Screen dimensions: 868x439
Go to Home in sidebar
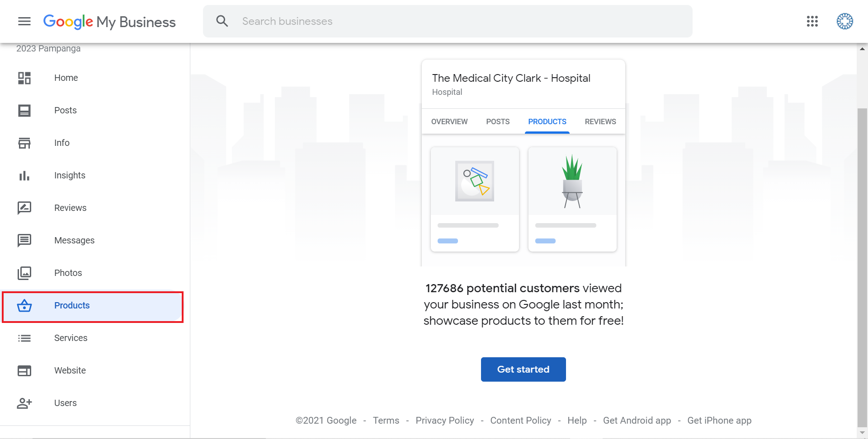click(x=66, y=78)
